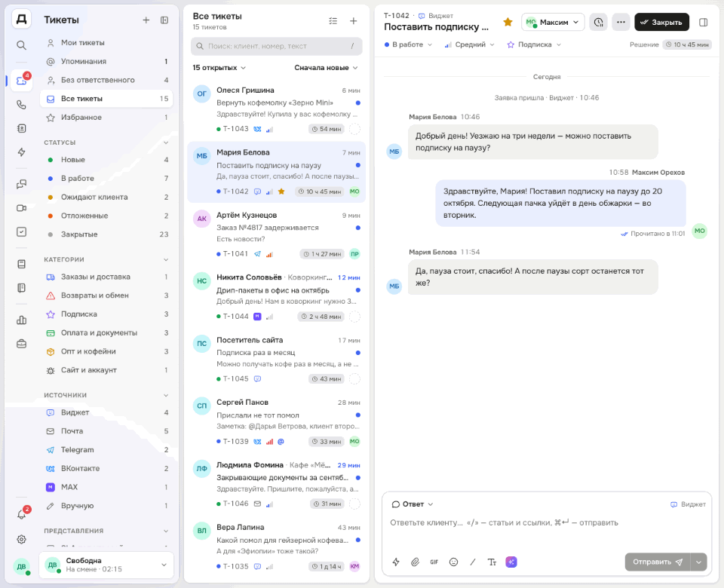Viewport: 724px width, 588px height.
Task: Open the briefcase section in the rail
Action: pos(21,344)
